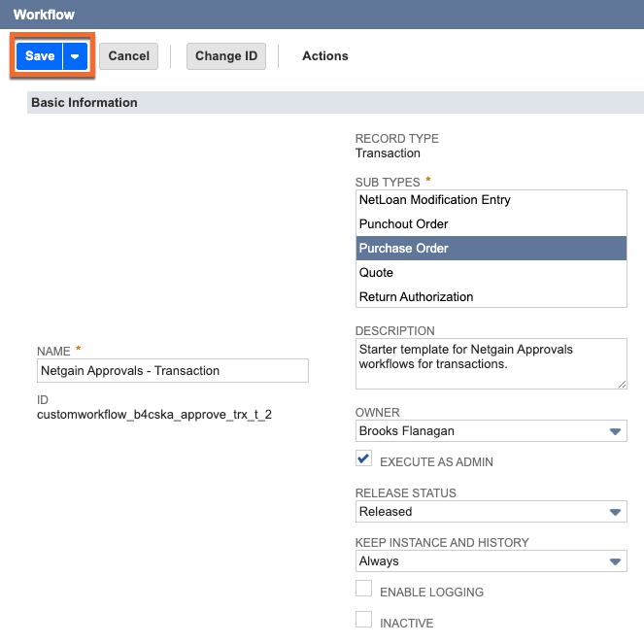644x644 pixels.
Task: Open the Save button dropdown arrow
Action: (76, 56)
